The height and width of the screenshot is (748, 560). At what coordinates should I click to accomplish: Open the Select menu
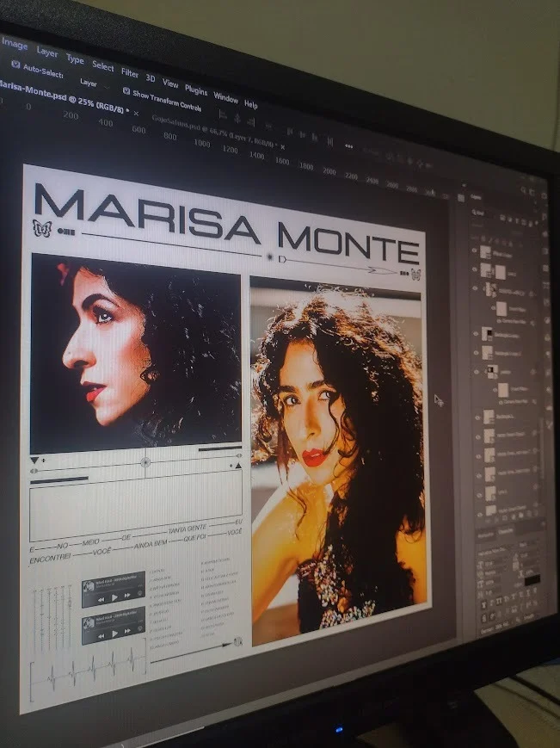(103, 65)
